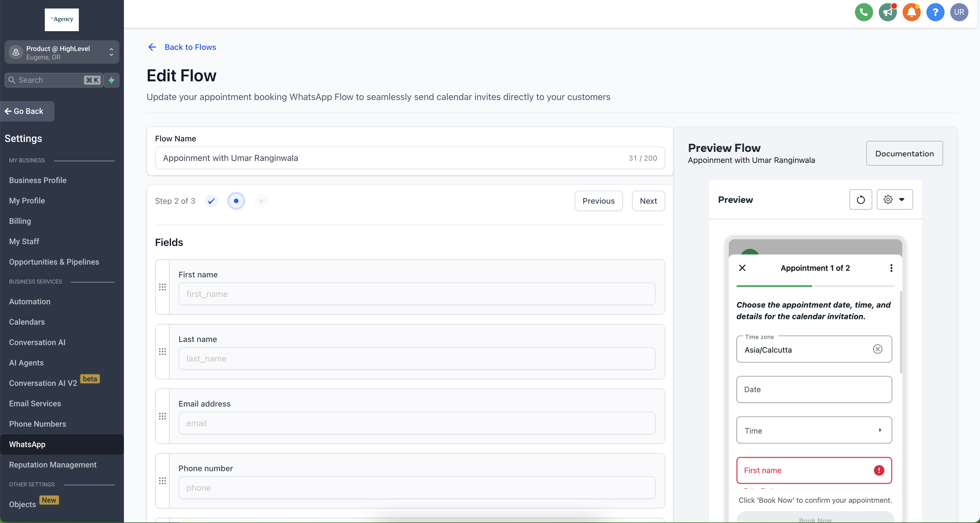This screenshot has width=980, height=523.
Task: Open the megaphone announcements icon
Action: pos(888,12)
